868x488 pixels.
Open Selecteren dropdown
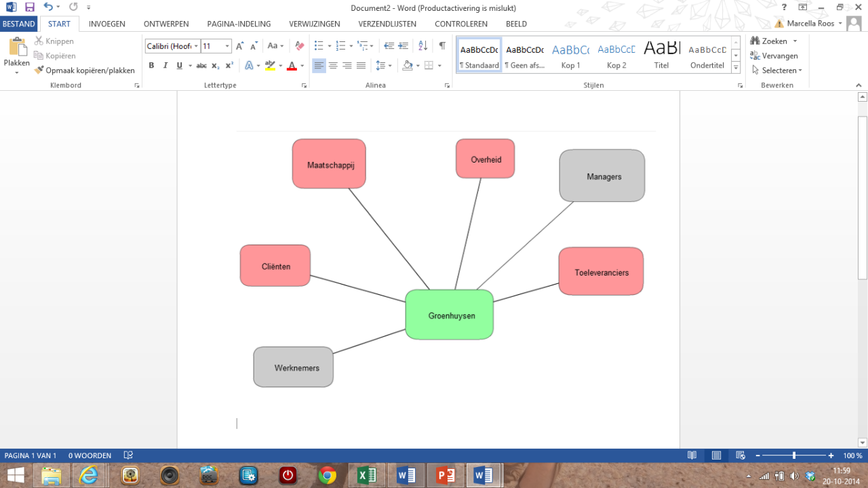777,70
